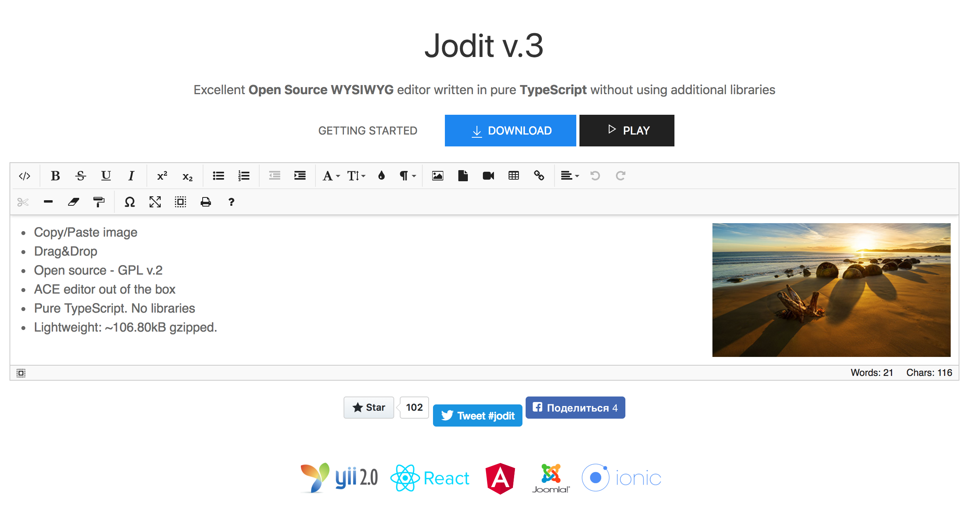The width and height of the screenshot is (980, 516).
Task: Open the special characters Omega tool
Action: (x=130, y=202)
